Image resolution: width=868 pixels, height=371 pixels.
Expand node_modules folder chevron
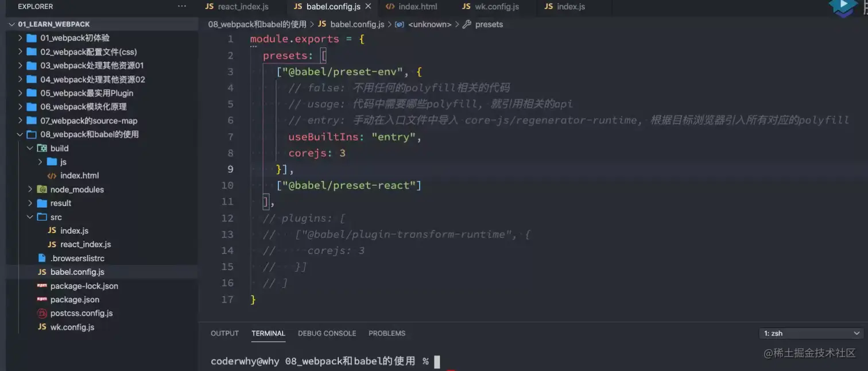click(30, 190)
